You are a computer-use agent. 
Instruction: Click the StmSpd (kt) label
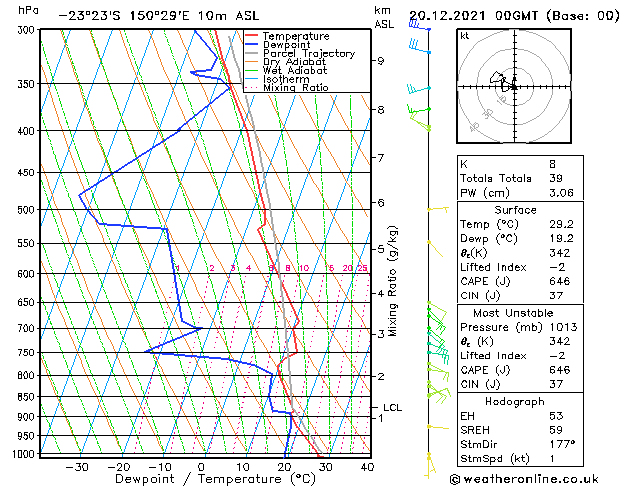[495, 459]
